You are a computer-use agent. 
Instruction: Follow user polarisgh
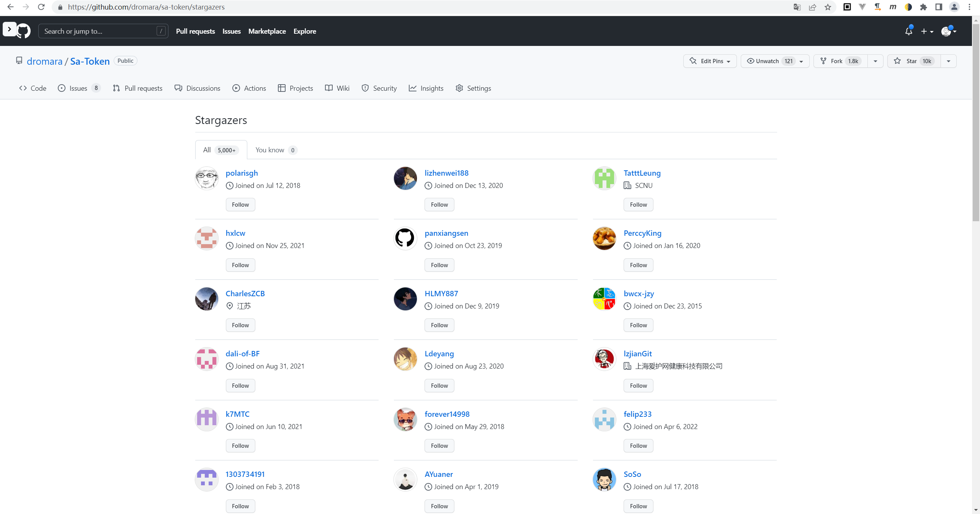click(240, 205)
